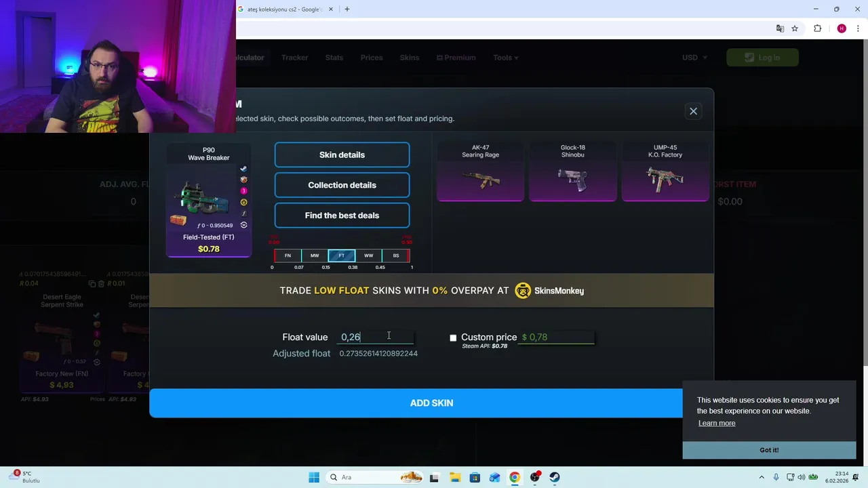The image size is (868, 488).
Task: Select WW wear on the float bar
Action: [x=369, y=256]
